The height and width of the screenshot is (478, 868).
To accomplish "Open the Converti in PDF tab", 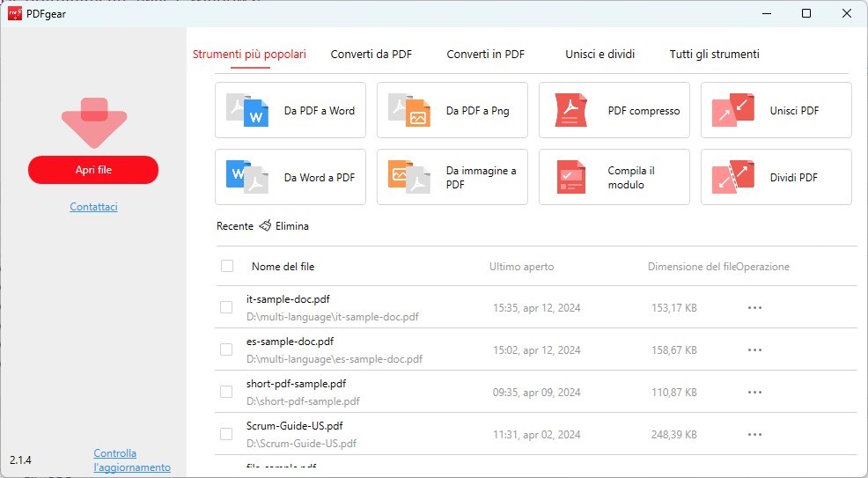I will [x=485, y=55].
